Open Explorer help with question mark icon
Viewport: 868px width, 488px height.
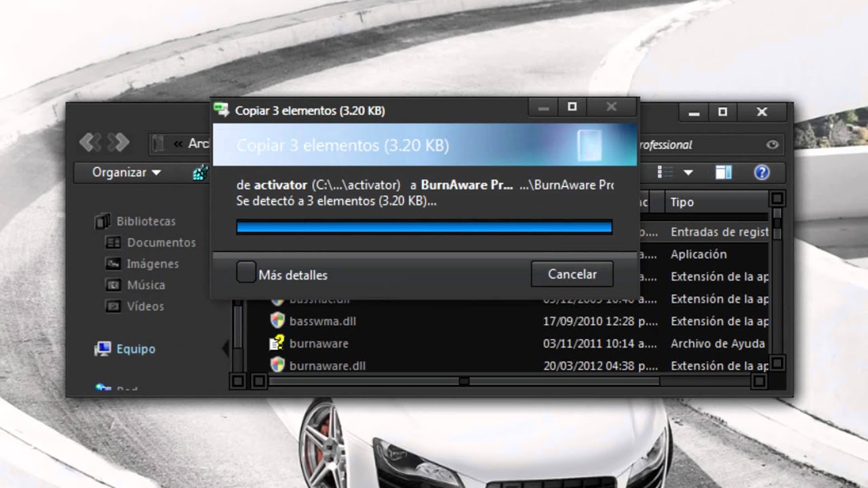coord(762,172)
